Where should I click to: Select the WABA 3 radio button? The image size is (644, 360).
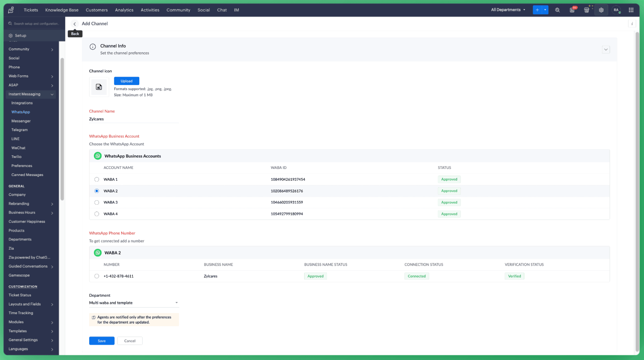point(97,203)
